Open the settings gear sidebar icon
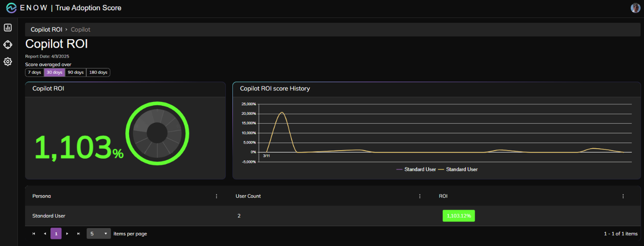 pos(8,61)
